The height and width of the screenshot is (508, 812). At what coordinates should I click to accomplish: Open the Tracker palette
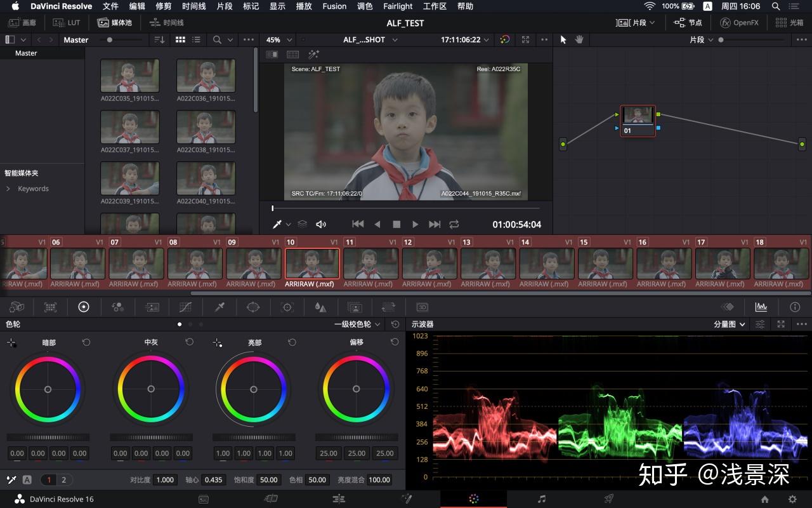coord(287,307)
